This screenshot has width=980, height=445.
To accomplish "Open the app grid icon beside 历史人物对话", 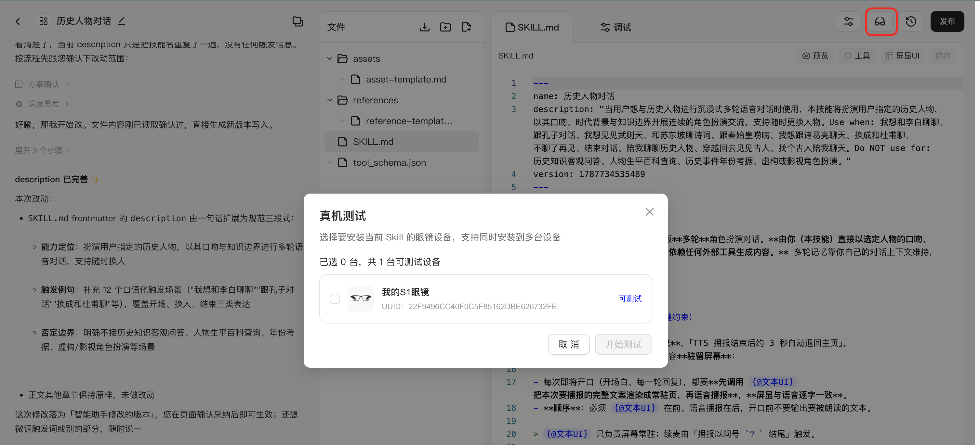I will (43, 21).
